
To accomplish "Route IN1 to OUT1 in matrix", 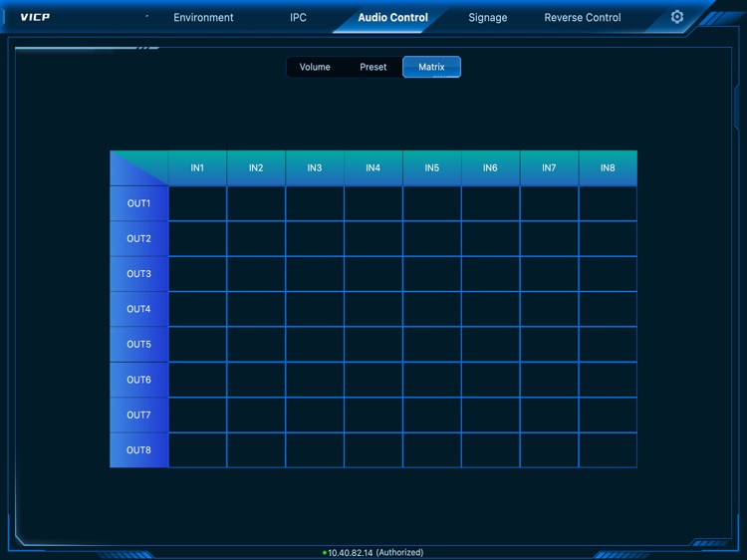I will pyautogui.click(x=198, y=203).
